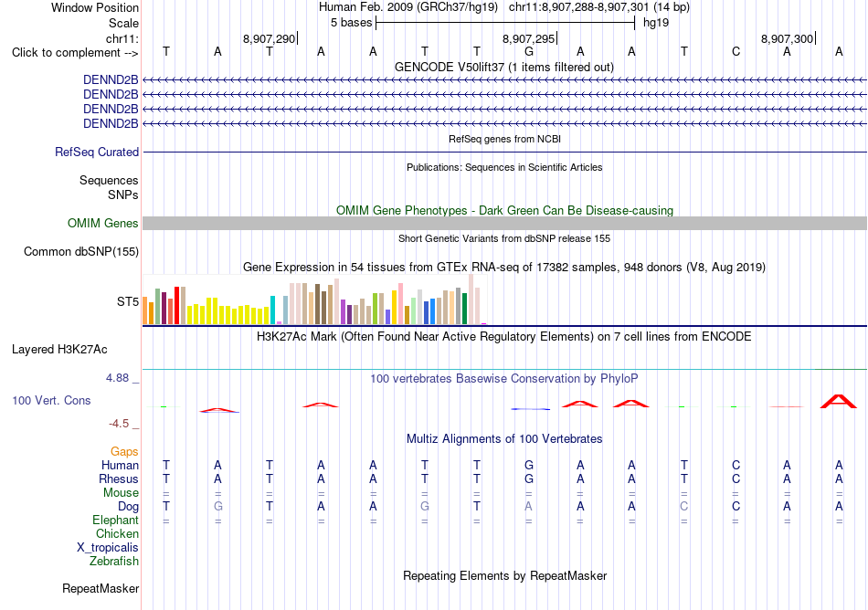Viewport: 868px width, 610px height.
Task: Click the H3K27Ac Mark track title
Action: 504,337
